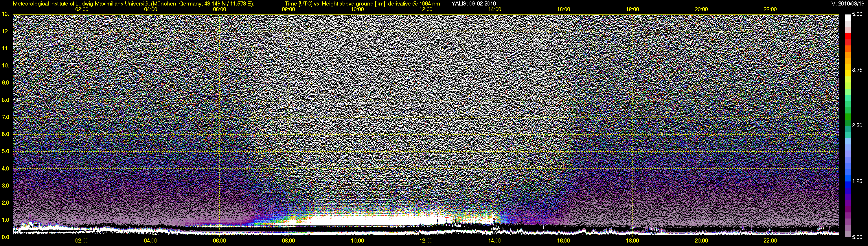Image resolution: width=868 pixels, height=246 pixels.
Task: Click the 08:00 label on the bottom time axis
Action: 288,241
